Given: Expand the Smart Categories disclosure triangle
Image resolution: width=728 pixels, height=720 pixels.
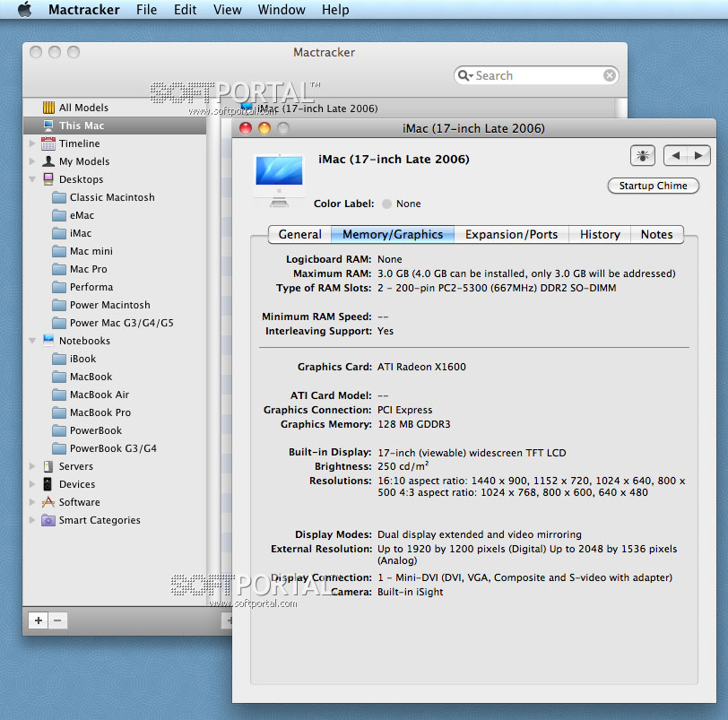Looking at the screenshot, I should pos(32,520).
